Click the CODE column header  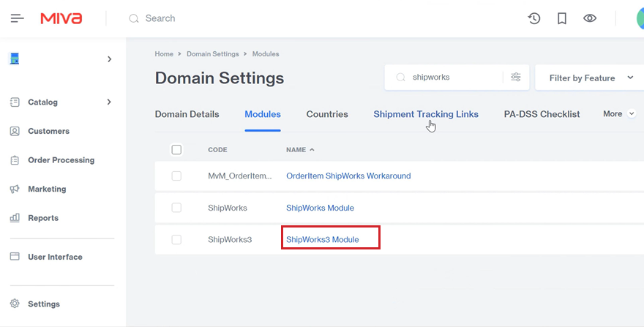coord(217,149)
